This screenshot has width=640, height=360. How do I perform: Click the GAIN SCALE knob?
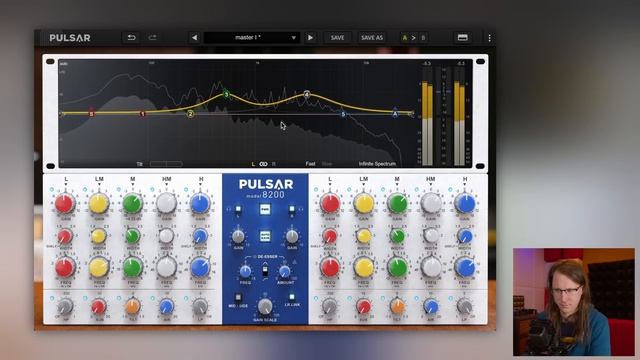(x=265, y=306)
